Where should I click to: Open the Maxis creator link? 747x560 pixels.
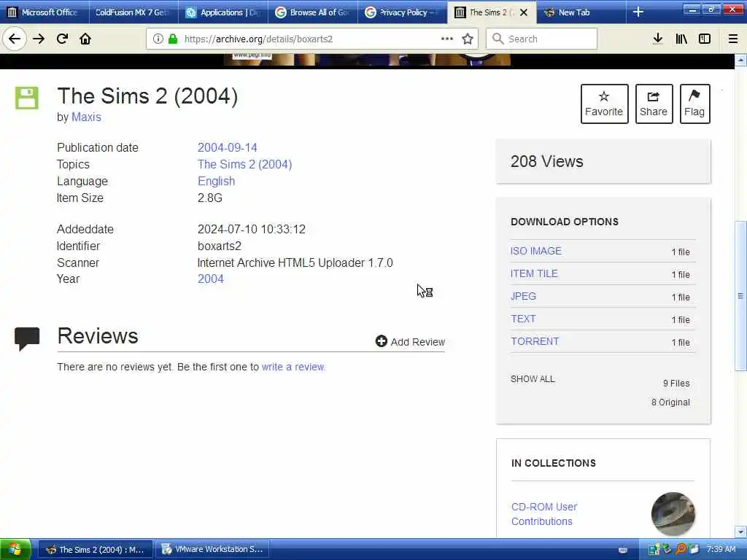tap(86, 117)
